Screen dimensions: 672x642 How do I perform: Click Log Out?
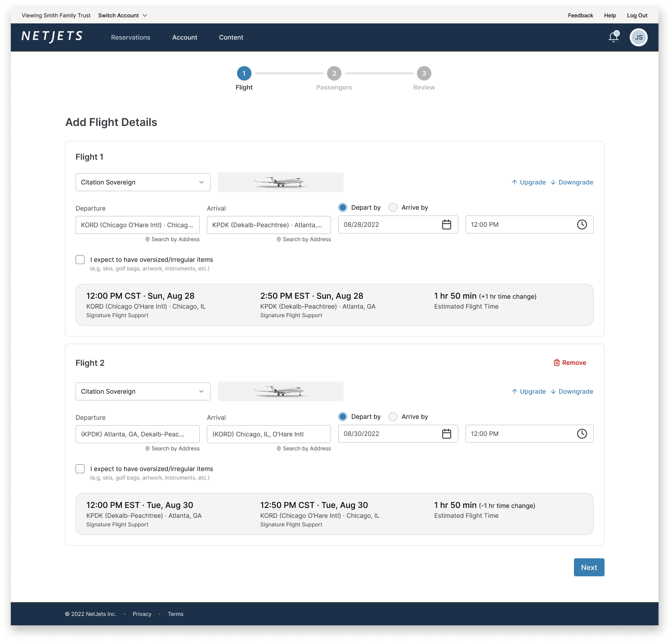point(637,15)
